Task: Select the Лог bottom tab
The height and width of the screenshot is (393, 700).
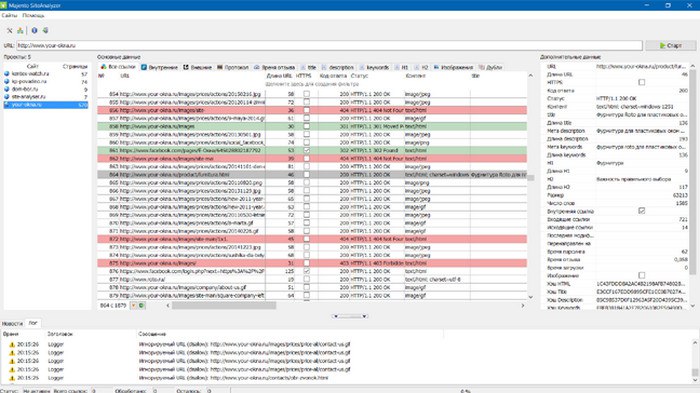Action: tap(33, 323)
